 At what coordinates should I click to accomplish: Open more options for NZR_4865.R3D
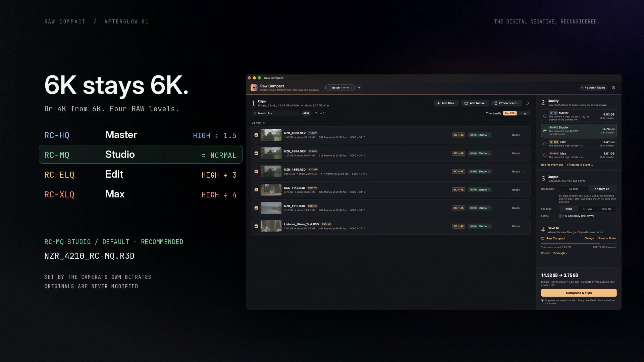525,172
